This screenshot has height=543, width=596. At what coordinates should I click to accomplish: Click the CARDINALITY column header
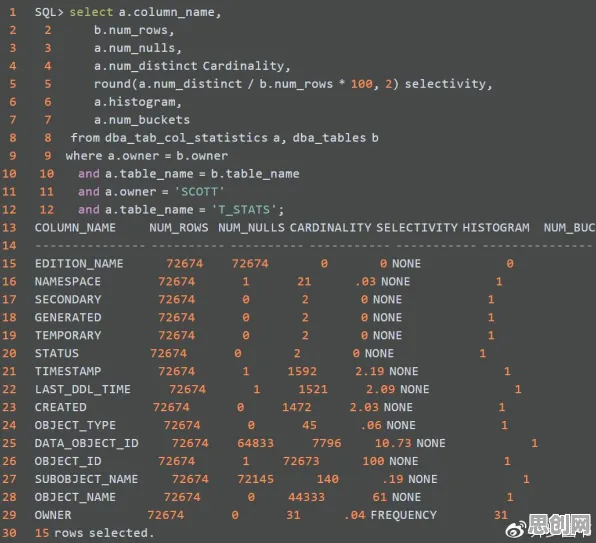click(x=330, y=228)
